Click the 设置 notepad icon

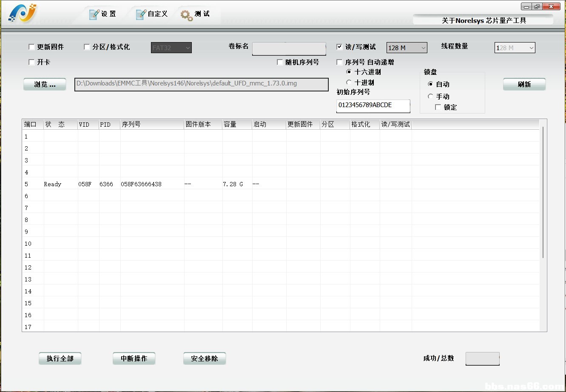click(94, 14)
